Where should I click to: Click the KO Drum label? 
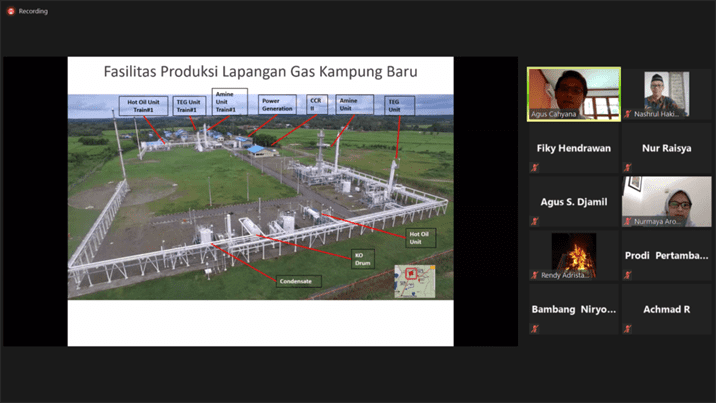click(363, 259)
